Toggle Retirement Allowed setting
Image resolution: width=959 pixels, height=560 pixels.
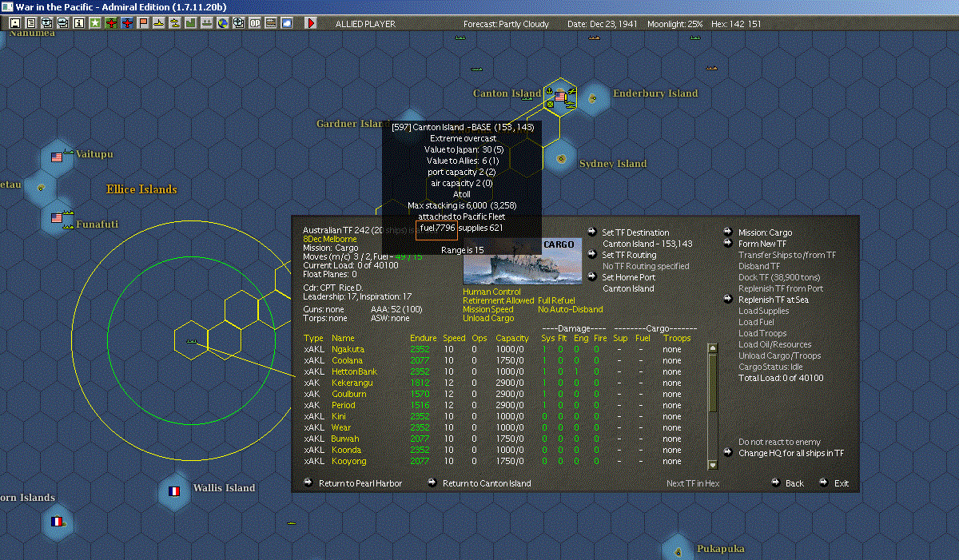[498, 301]
